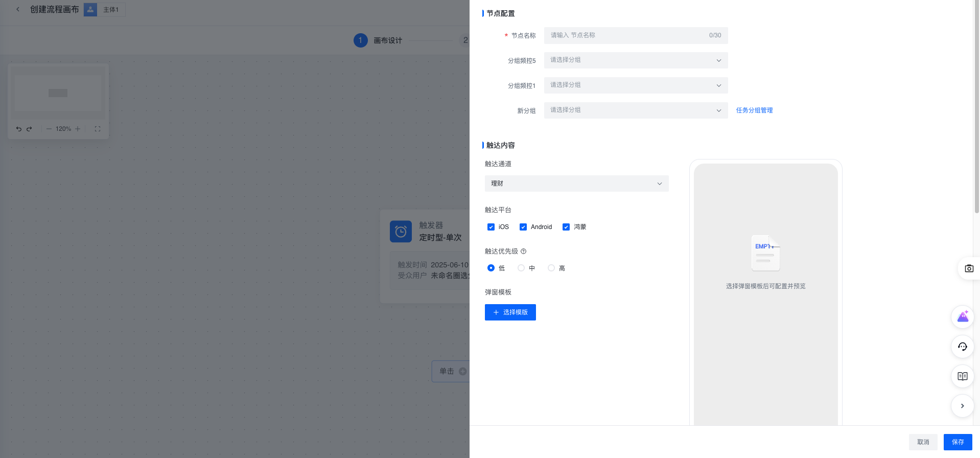Go back using the header arrow

(18, 9)
